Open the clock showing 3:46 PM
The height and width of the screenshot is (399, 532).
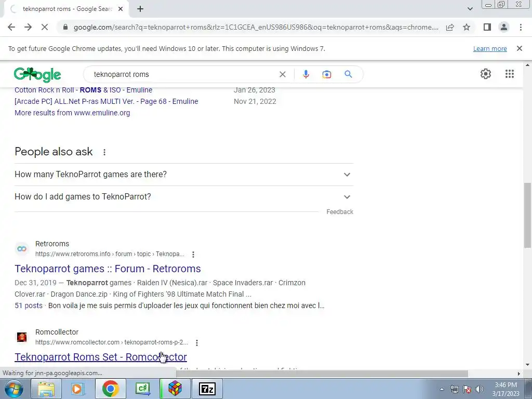(x=506, y=389)
